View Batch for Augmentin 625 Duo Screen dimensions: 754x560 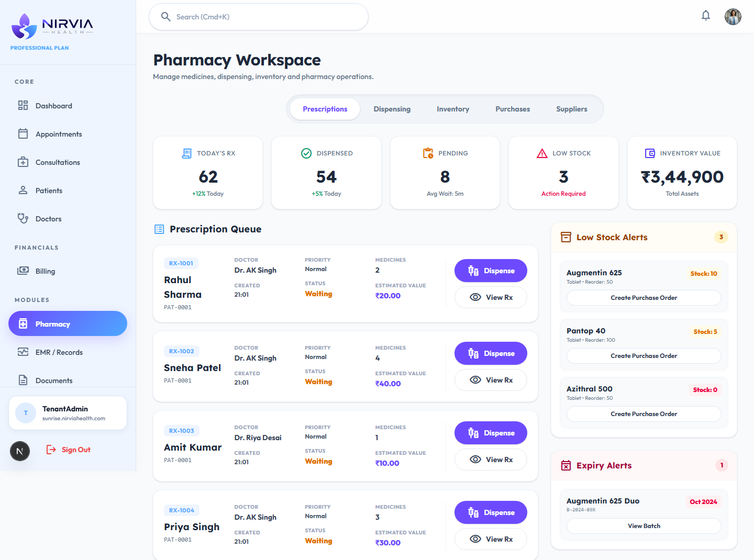[644, 526]
